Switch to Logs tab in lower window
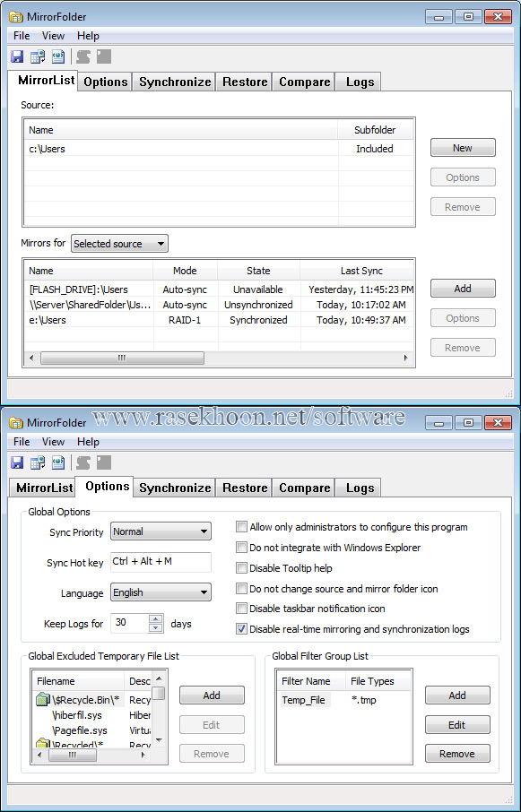The image size is (521, 812). [x=360, y=488]
